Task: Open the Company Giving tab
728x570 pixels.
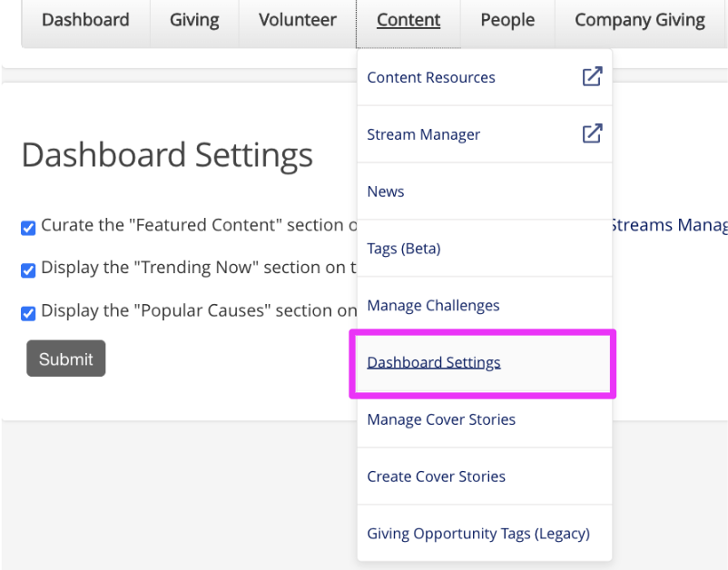Action: click(x=640, y=21)
